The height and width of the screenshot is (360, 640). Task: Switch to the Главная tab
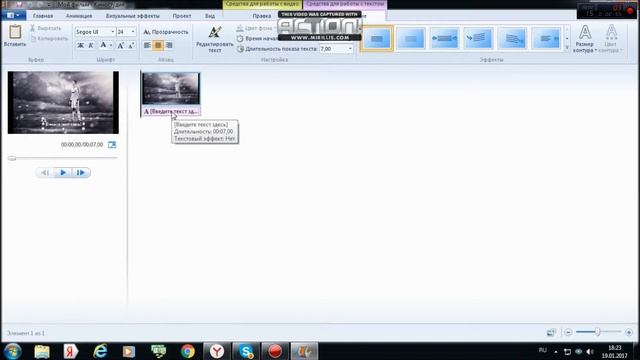pyautogui.click(x=43, y=16)
